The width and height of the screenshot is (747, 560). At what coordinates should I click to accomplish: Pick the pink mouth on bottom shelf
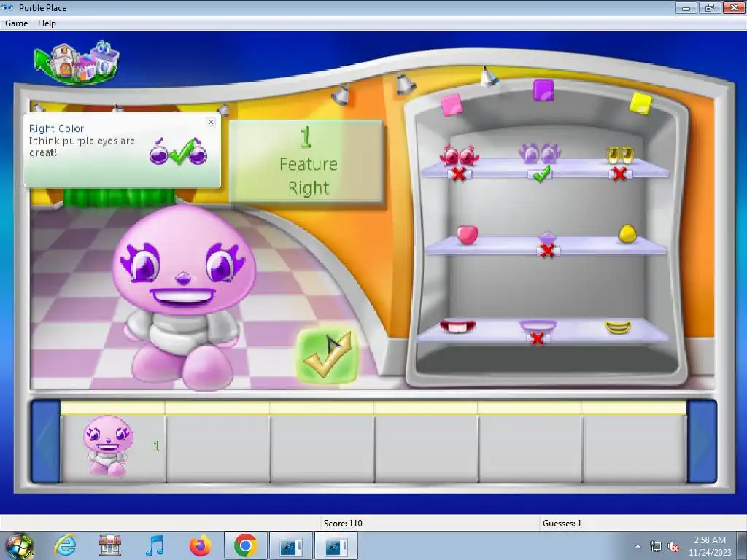point(457,327)
